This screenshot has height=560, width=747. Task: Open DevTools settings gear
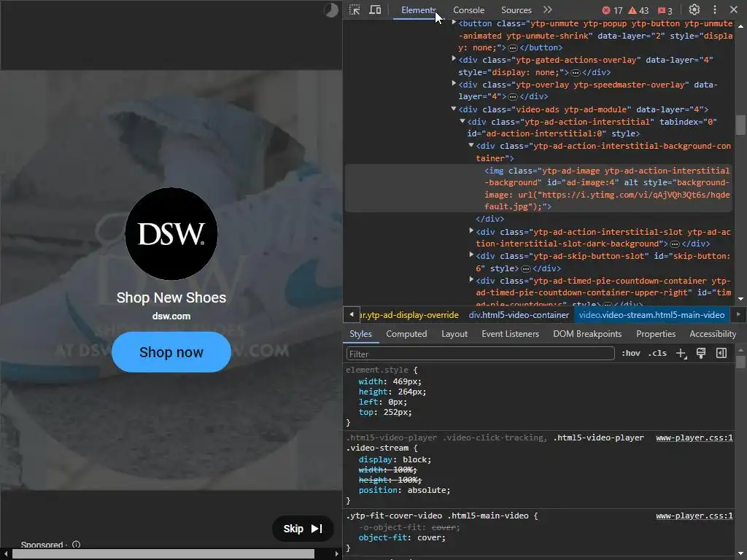coord(694,9)
